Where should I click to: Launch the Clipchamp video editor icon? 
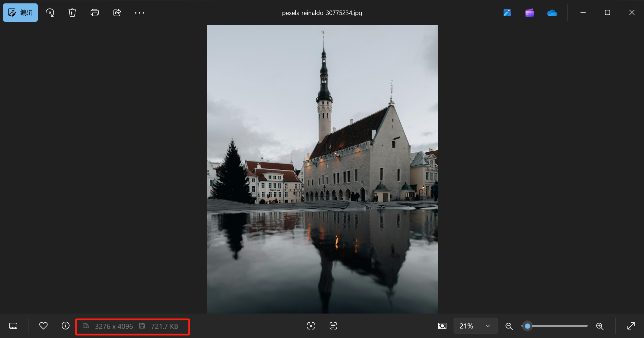coord(530,13)
